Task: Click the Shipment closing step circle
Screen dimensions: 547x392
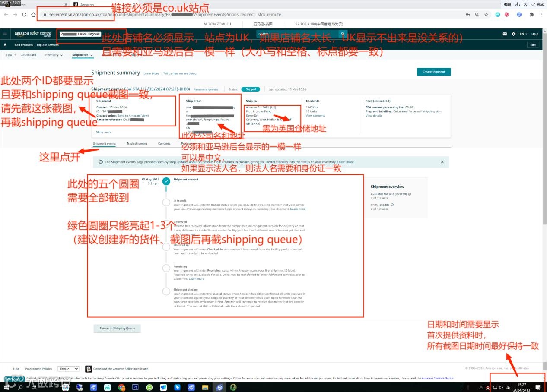Action: pos(166,291)
